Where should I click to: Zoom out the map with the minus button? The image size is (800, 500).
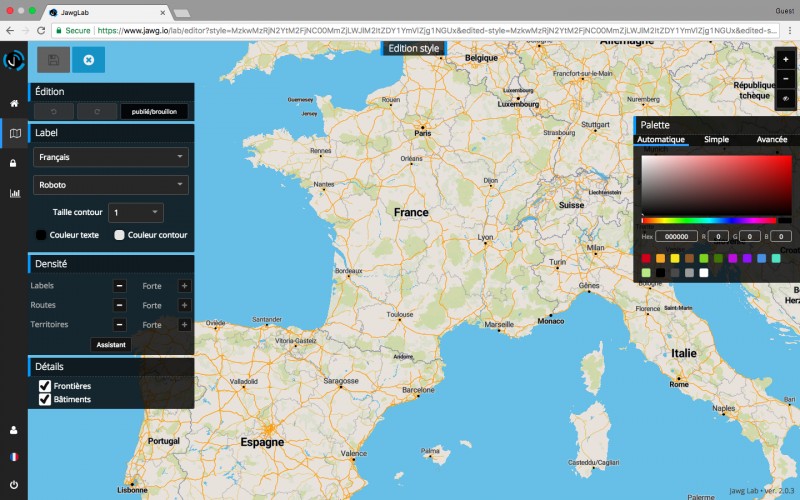[x=786, y=79]
